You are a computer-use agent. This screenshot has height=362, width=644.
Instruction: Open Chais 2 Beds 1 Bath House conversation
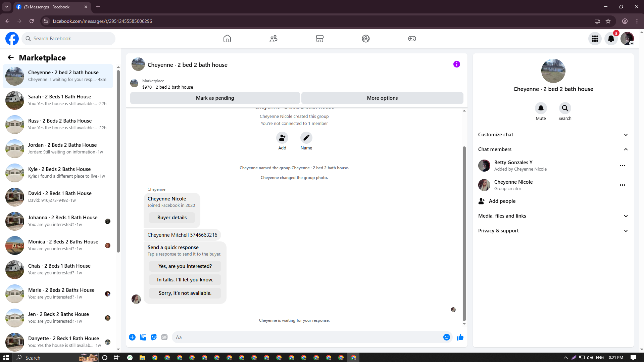[x=58, y=270]
